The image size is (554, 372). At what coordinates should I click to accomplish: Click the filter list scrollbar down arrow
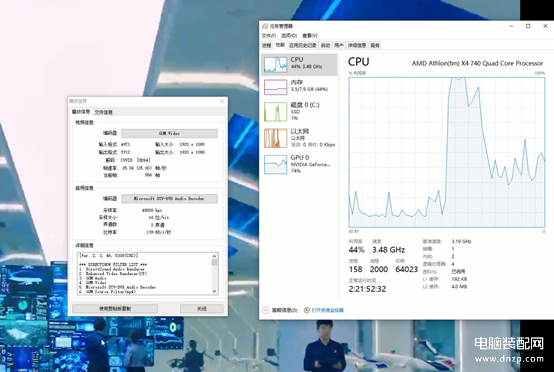click(214, 291)
